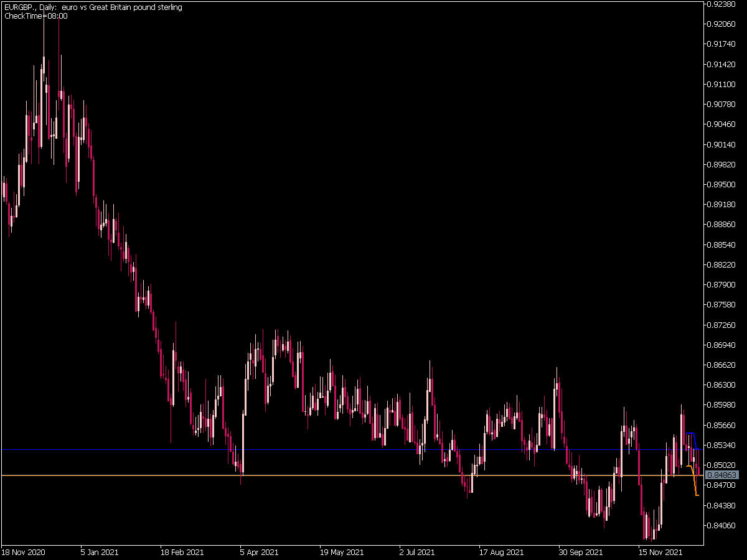Click the price label 0.91100
This screenshot has width=747, height=560.
pos(722,84)
